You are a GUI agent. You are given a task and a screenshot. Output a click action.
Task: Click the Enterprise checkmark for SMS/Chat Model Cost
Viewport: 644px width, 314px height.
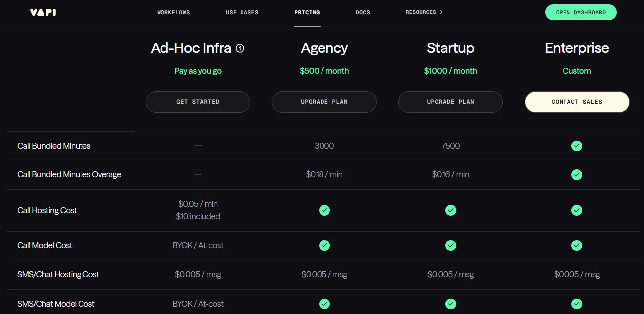pyautogui.click(x=577, y=304)
